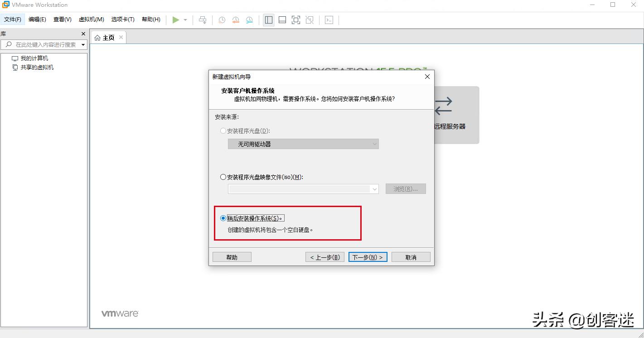
Task: Open the Manage Snapshots icon
Action: click(x=250, y=20)
